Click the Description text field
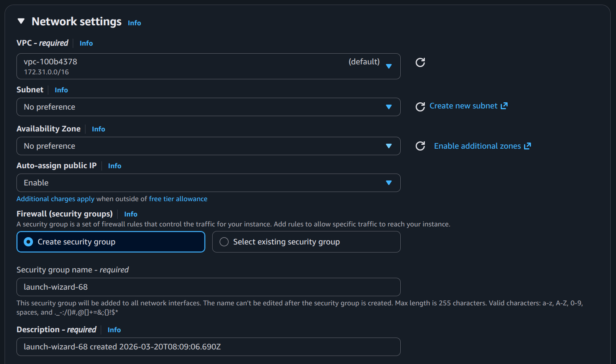This screenshot has width=616, height=364. (x=208, y=346)
